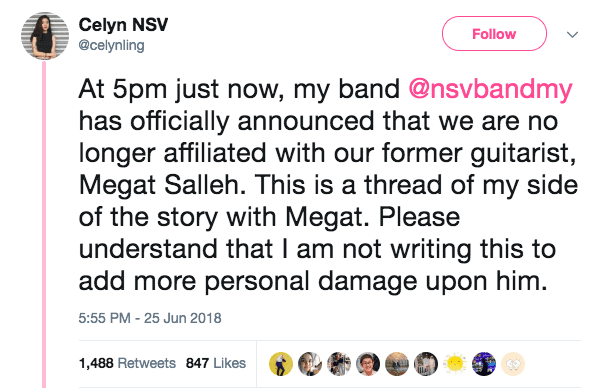Screen dimensions: 598x388
Task: Open the Celyn NSV display name
Action: (x=123, y=25)
